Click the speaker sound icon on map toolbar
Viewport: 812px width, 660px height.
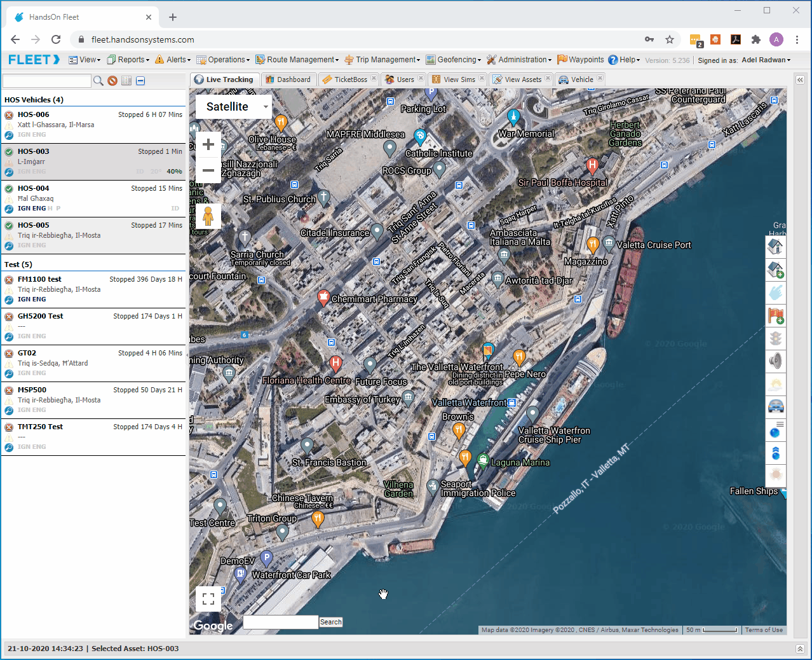pyautogui.click(x=775, y=361)
